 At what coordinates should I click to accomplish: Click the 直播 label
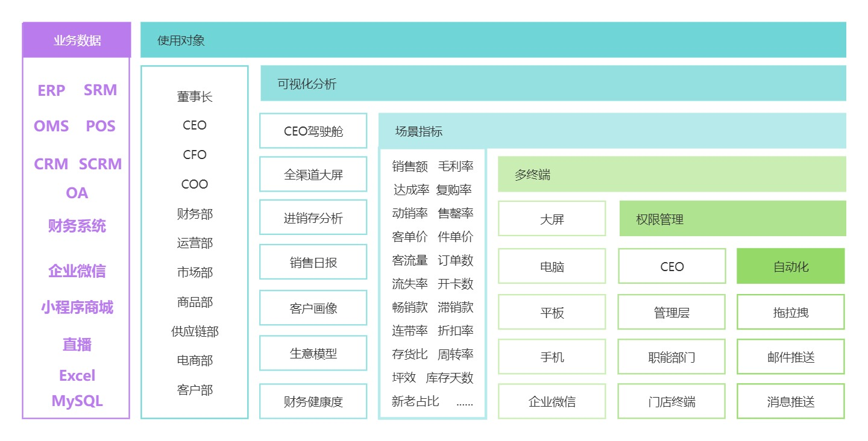77,345
